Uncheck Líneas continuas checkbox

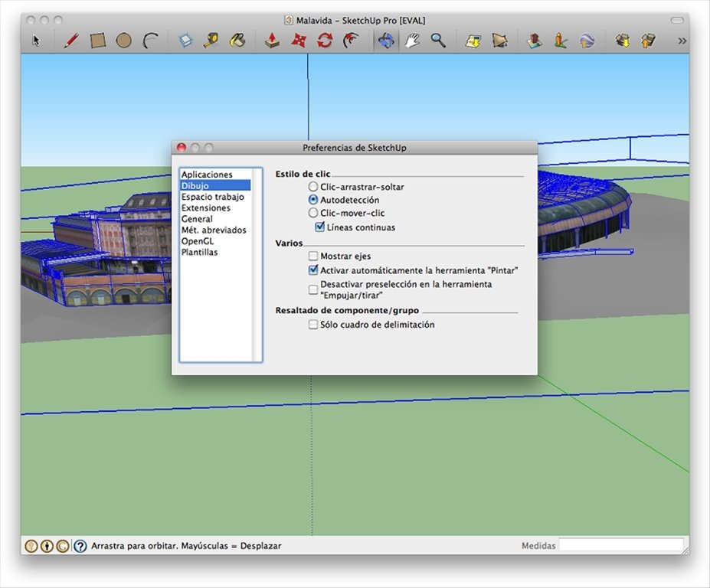pos(319,227)
